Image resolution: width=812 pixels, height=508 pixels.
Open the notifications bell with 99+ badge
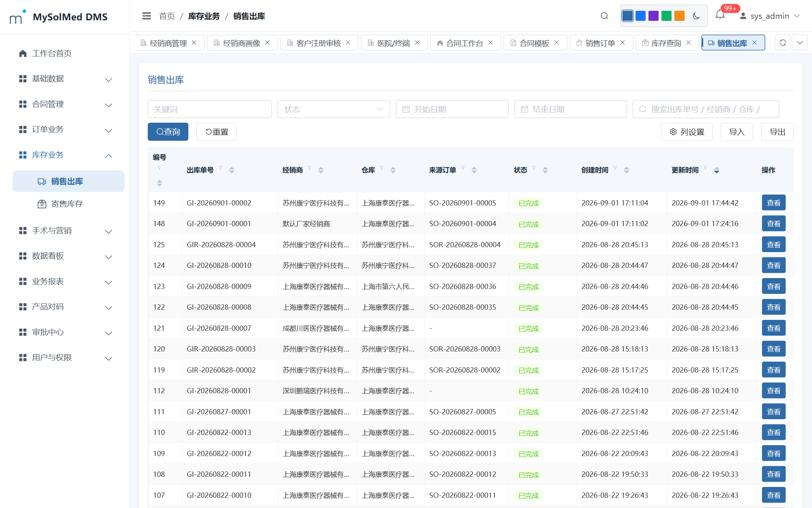(x=720, y=15)
